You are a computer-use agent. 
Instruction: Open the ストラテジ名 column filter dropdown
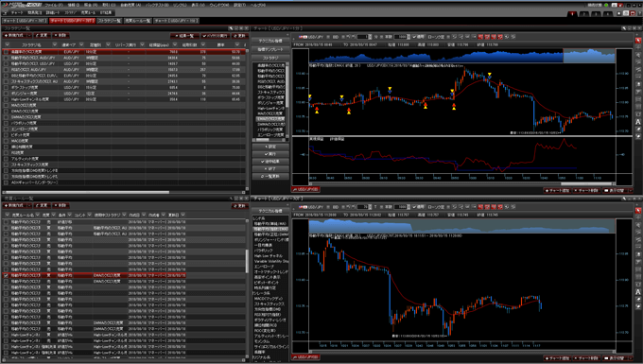coord(54,44)
